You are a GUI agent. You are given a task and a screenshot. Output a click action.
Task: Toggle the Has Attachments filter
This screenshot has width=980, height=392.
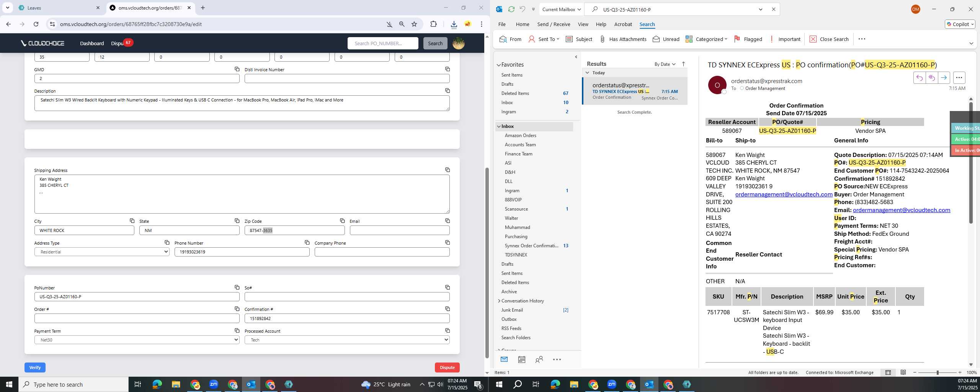623,39
